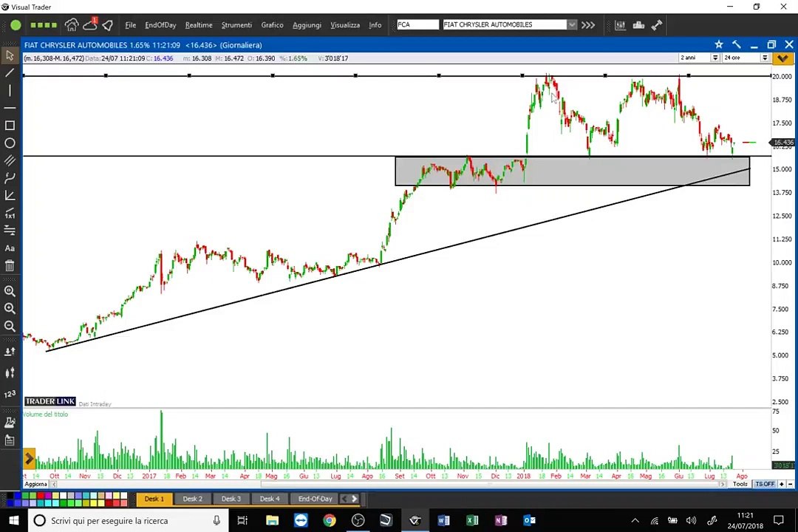Click the Windows search box
The image size is (798, 532).
129,520
